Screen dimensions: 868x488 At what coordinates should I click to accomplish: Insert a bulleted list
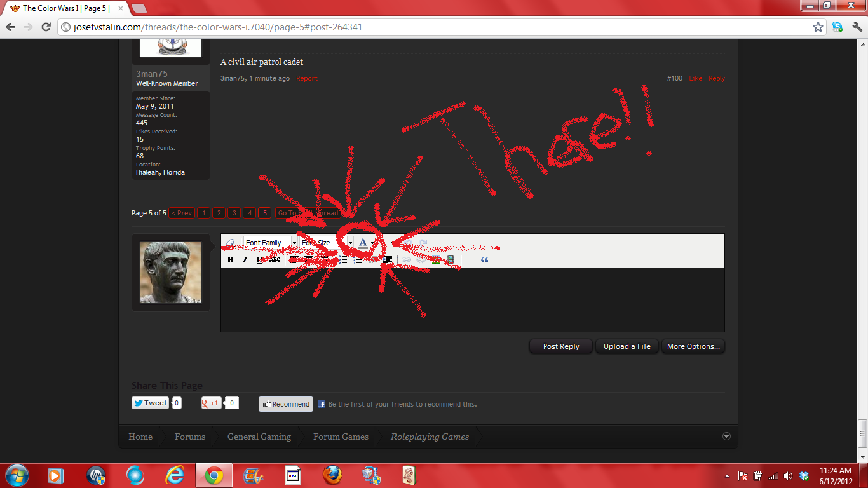coord(342,259)
